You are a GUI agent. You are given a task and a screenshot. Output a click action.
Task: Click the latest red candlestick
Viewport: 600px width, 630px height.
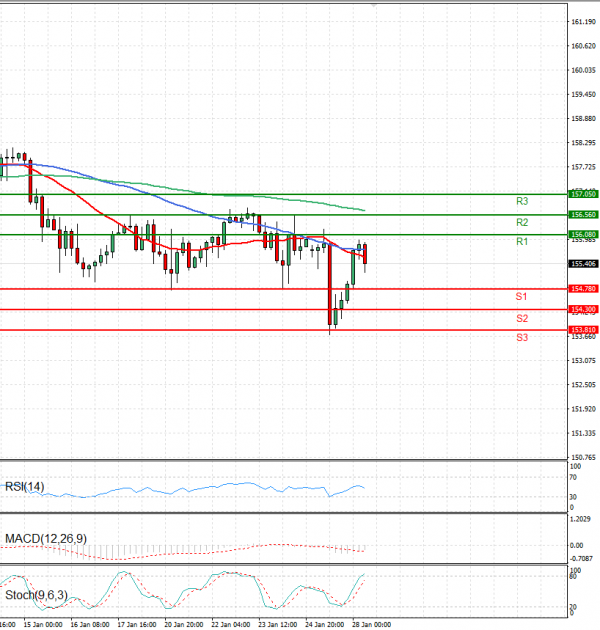(x=365, y=254)
